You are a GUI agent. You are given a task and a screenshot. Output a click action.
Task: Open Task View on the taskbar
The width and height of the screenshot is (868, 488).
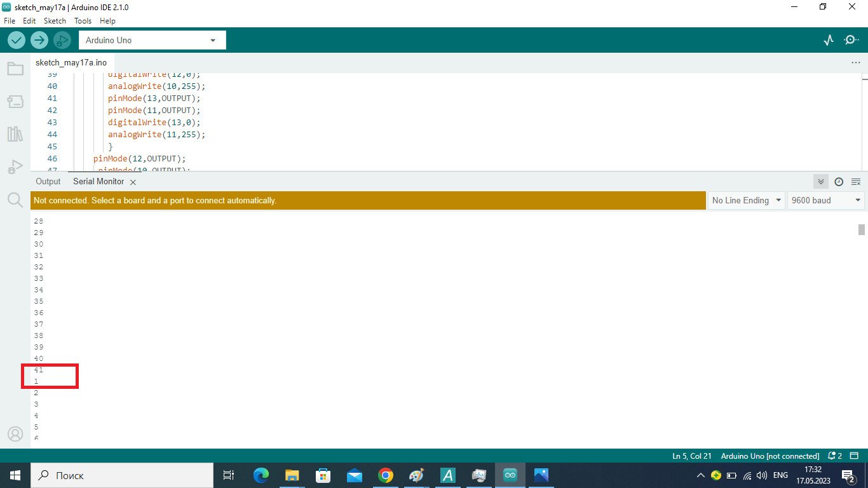coord(229,475)
